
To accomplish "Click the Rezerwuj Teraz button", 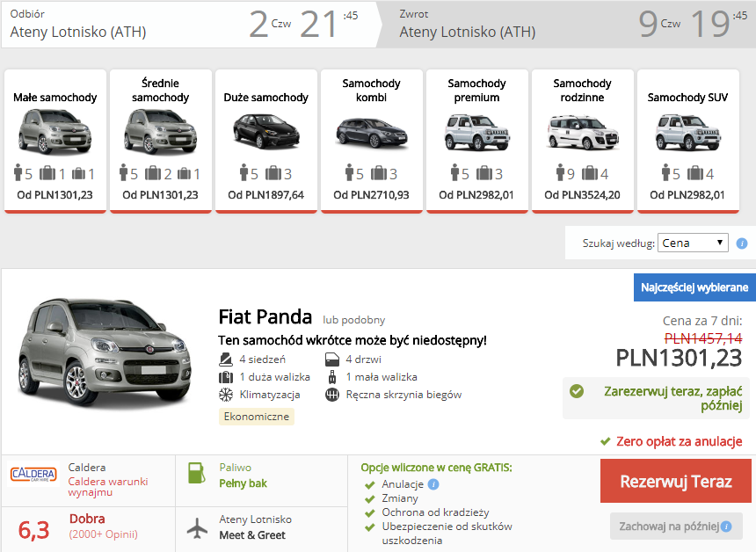I will click(675, 481).
